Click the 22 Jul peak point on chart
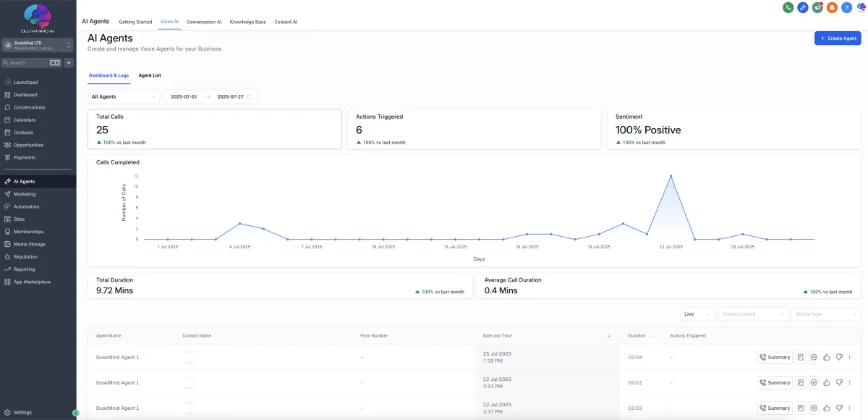This screenshot has height=420, width=868. point(671,176)
